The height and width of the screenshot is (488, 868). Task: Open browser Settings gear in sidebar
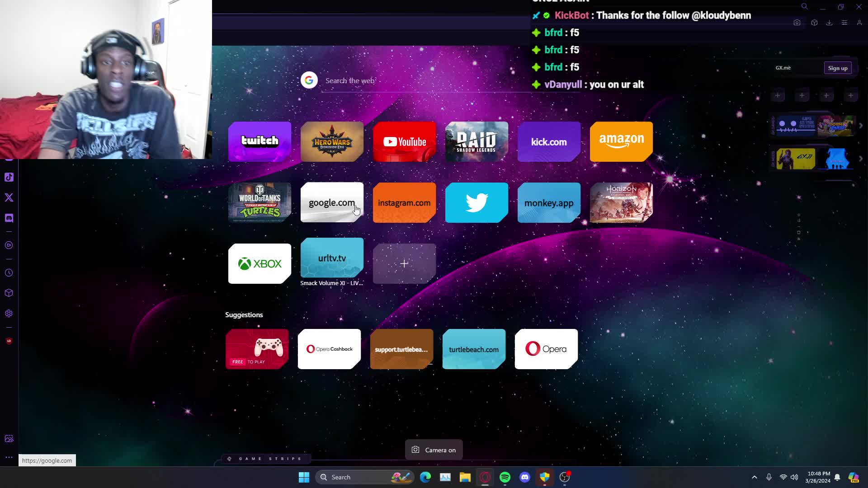click(x=9, y=313)
